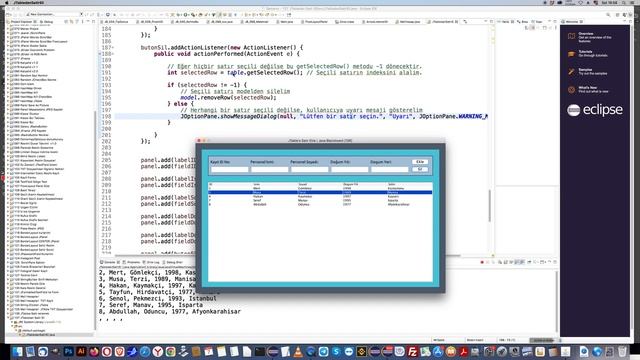
Task: Open Safari from the Dock
Action: (145, 351)
